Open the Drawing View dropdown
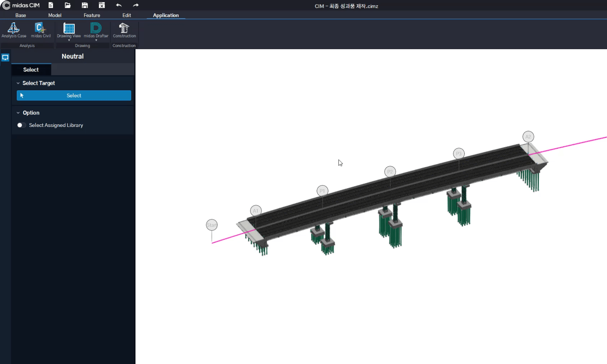The width and height of the screenshot is (607, 364). [69, 40]
